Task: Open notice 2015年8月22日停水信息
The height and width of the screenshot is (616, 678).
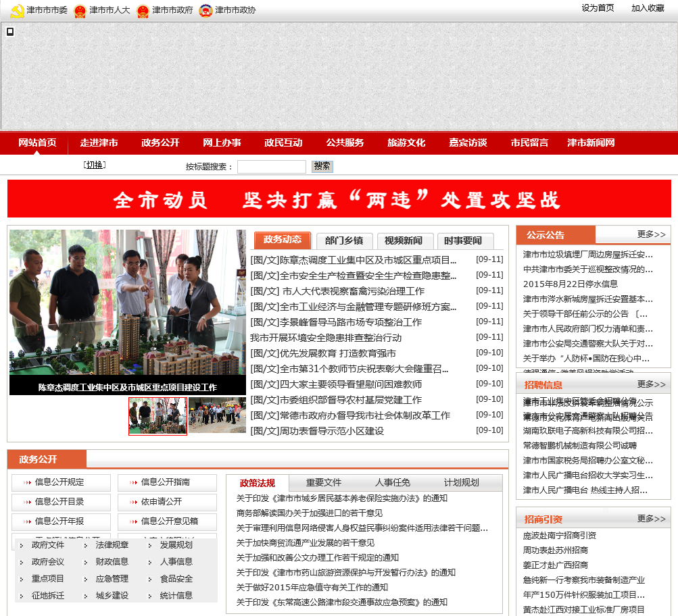Action: click(x=571, y=284)
